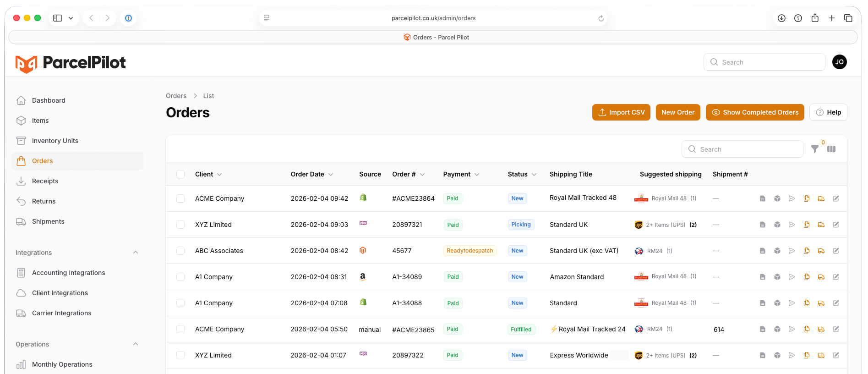Click the send arrow icon in order 45677 row

click(792, 251)
